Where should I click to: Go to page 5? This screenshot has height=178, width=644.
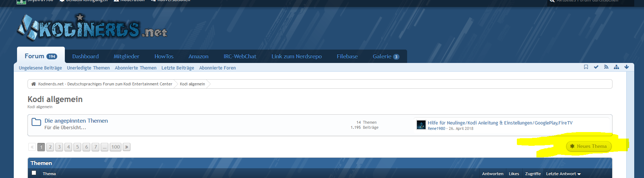(78, 147)
